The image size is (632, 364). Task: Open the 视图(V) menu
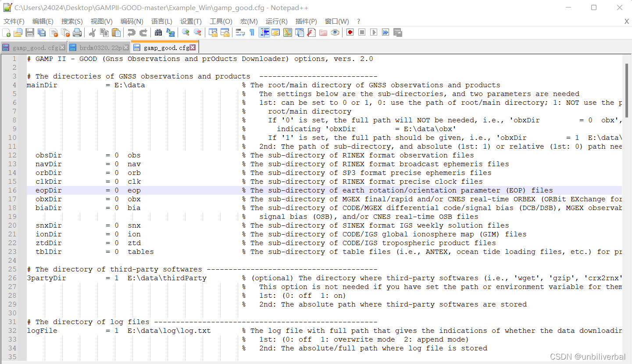(102, 21)
